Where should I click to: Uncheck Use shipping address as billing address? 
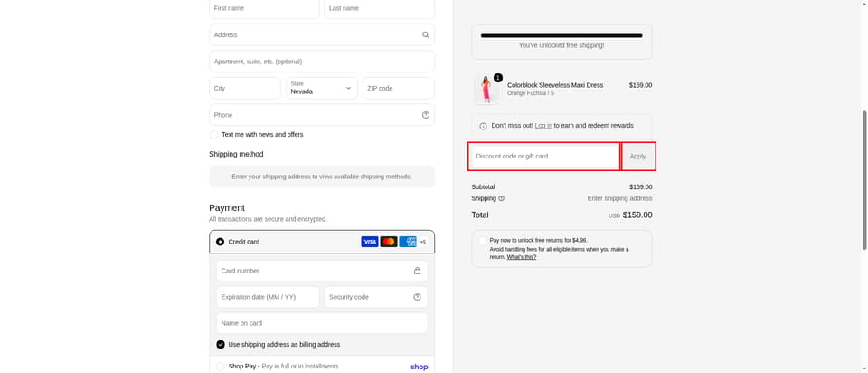(221, 344)
